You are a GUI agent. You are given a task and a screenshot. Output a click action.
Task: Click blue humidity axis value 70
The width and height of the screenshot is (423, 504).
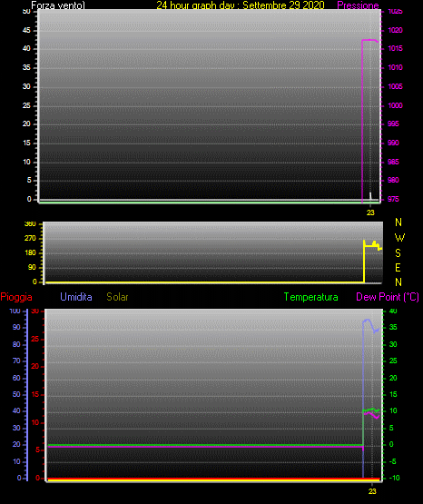16,361
